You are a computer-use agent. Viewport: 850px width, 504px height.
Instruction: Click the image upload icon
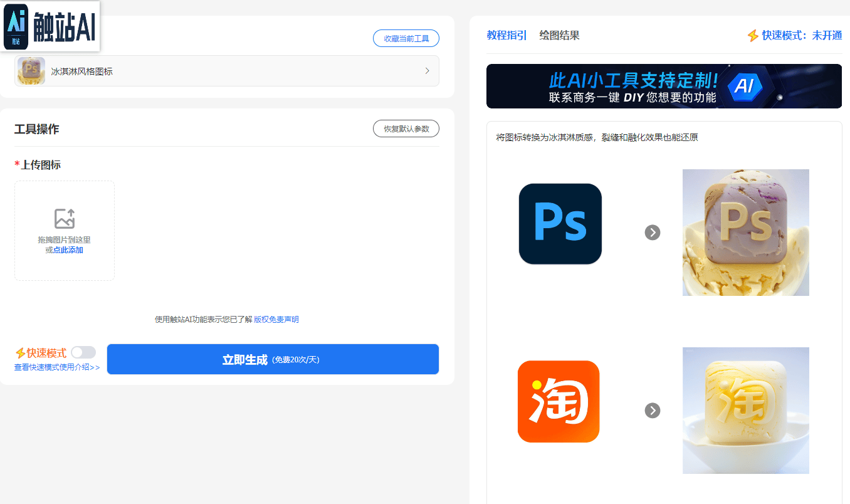[x=65, y=219]
